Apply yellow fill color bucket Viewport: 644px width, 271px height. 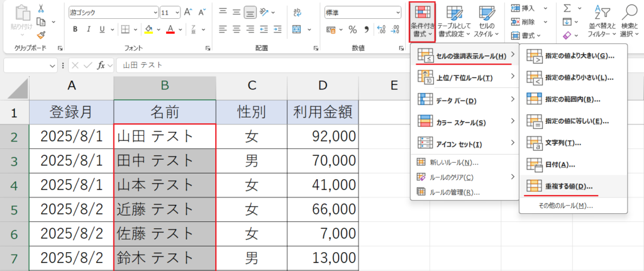(x=148, y=29)
